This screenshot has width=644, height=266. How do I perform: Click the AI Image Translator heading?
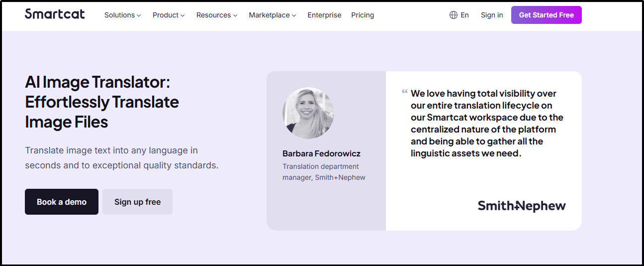[102, 102]
